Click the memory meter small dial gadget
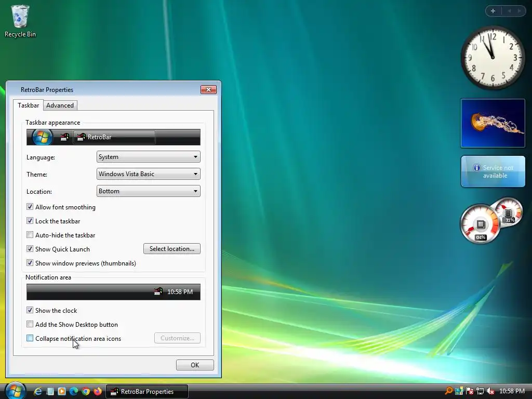The width and height of the screenshot is (532, 399). (508, 212)
